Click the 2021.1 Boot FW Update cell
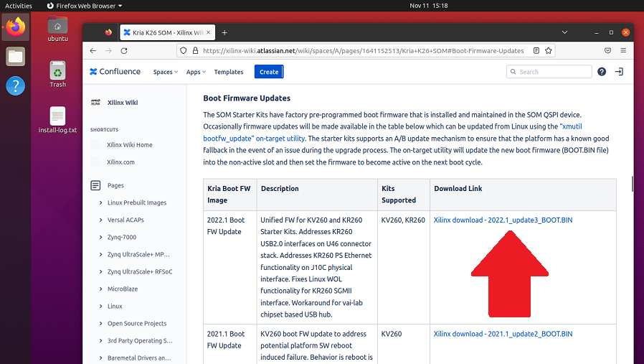 point(230,344)
